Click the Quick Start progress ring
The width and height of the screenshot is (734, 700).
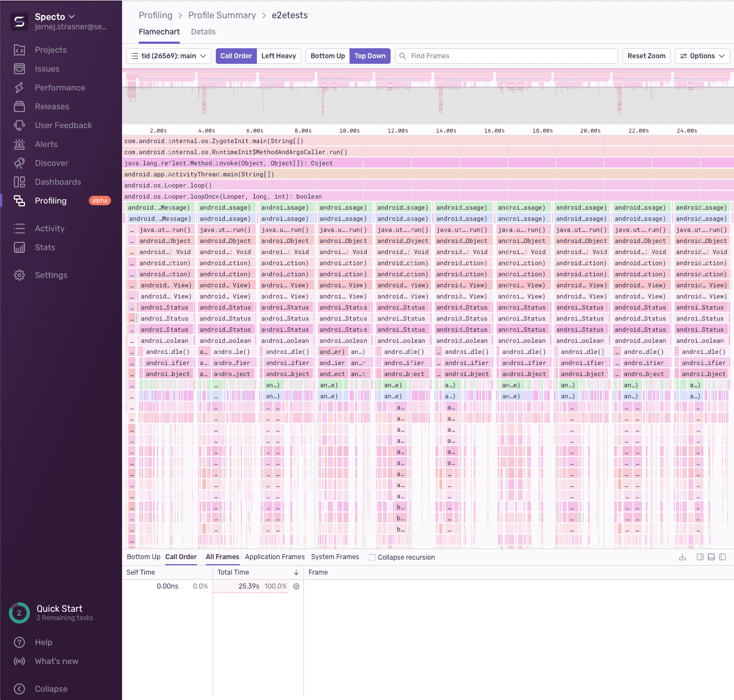coord(19,613)
